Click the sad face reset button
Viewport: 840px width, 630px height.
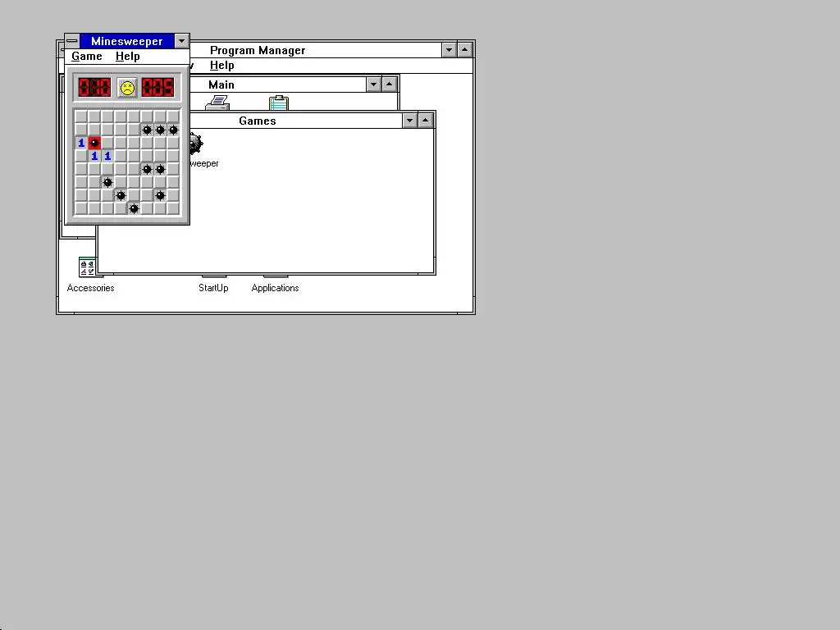[127, 88]
